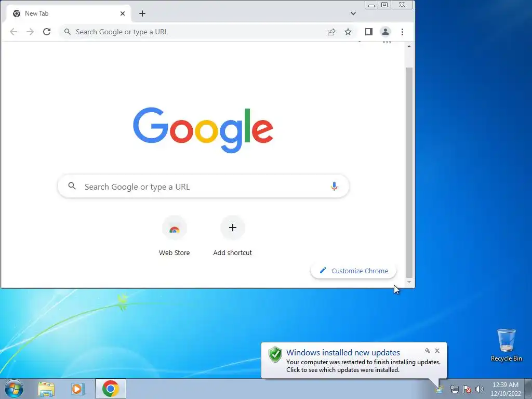
Task: Click the Chrome back arrow
Action: pos(14,32)
